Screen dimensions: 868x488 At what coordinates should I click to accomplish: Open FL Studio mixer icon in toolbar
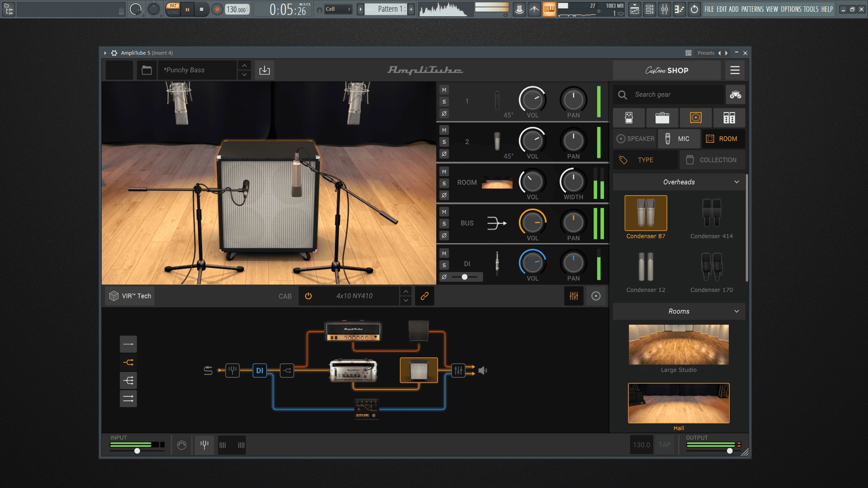(665, 9)
